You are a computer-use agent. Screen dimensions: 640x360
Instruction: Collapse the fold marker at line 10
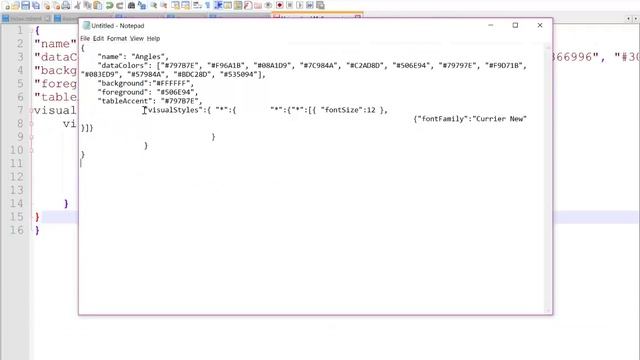tap(31, 151)
